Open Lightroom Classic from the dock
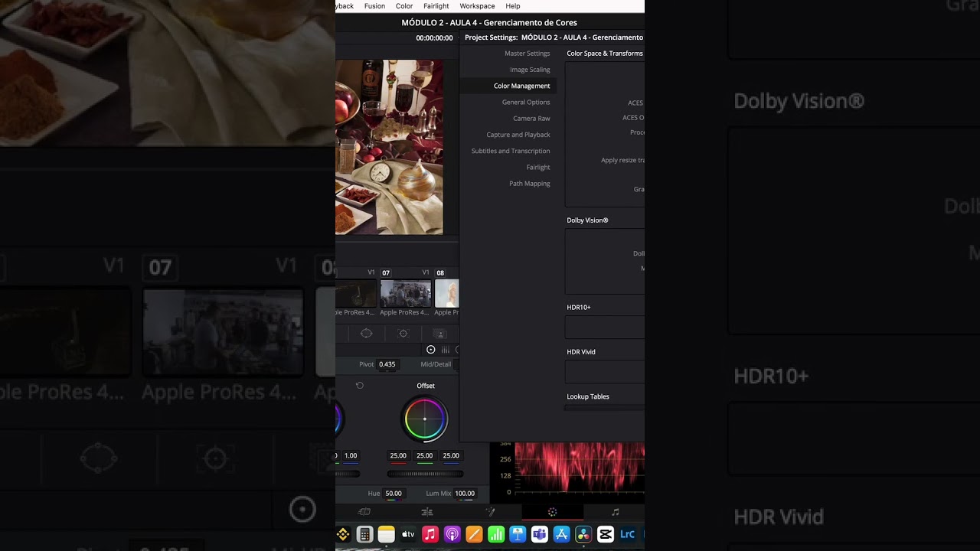 [627, 534]
